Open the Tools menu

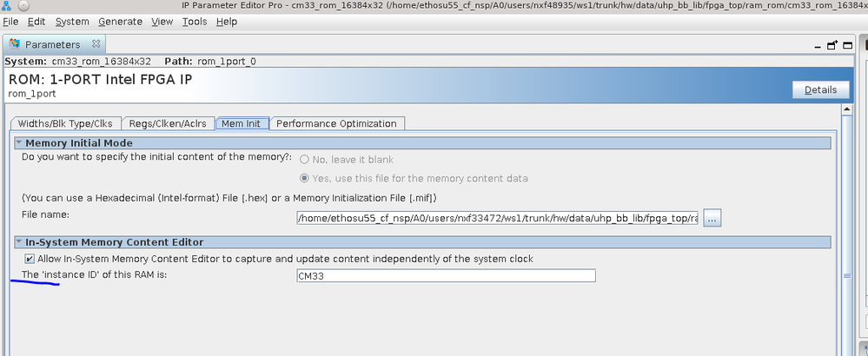(x=195, y=21)
